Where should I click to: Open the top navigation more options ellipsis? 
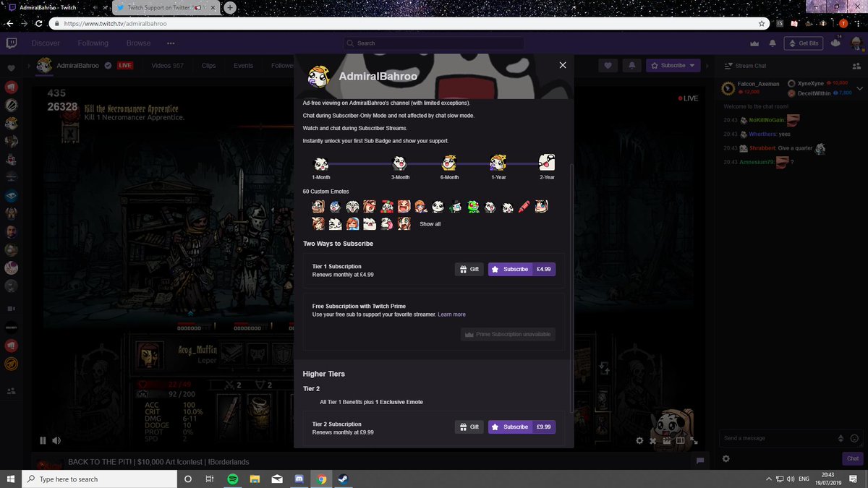click(171, 43)
